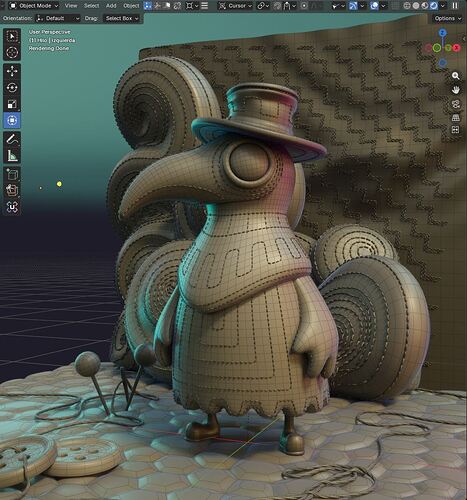Pick the Measure ruler tool
The height and width of the screenshot is (500, 467).
click(12, 155)
